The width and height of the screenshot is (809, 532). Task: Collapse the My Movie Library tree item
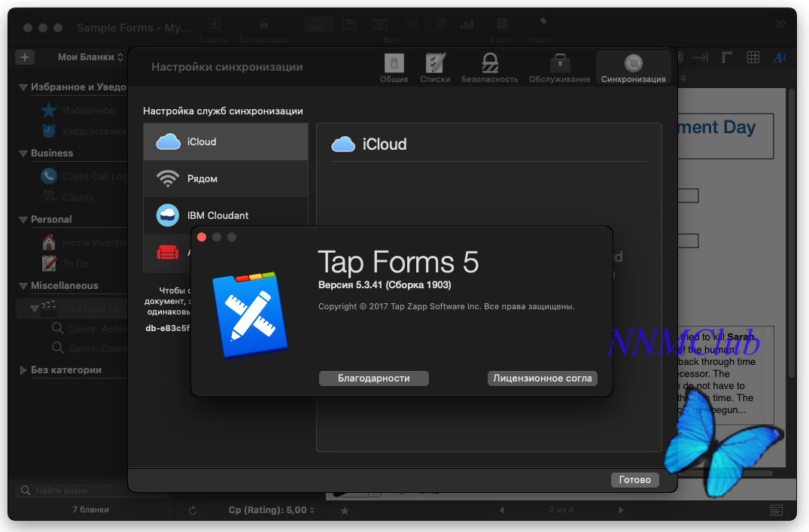[x=34, y=309]
